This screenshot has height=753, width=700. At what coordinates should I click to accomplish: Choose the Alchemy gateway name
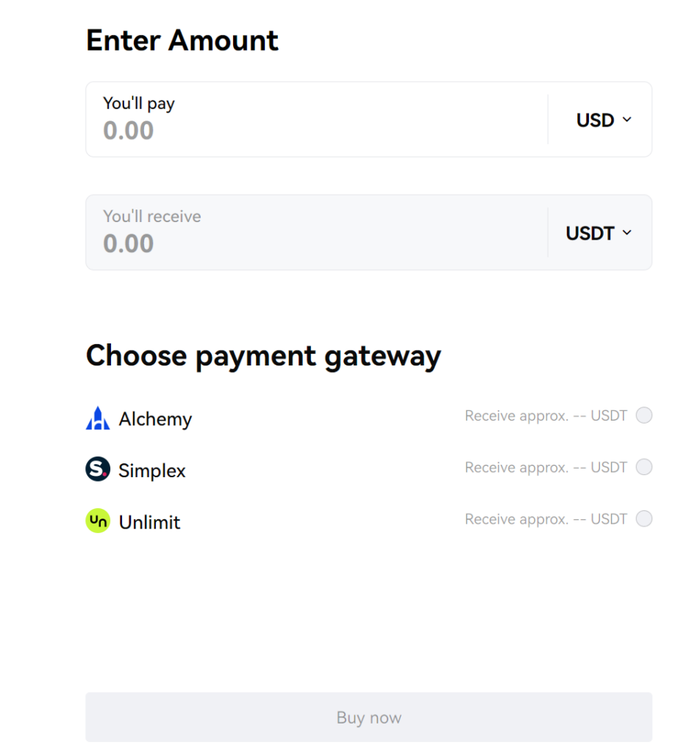coord(155,419)
